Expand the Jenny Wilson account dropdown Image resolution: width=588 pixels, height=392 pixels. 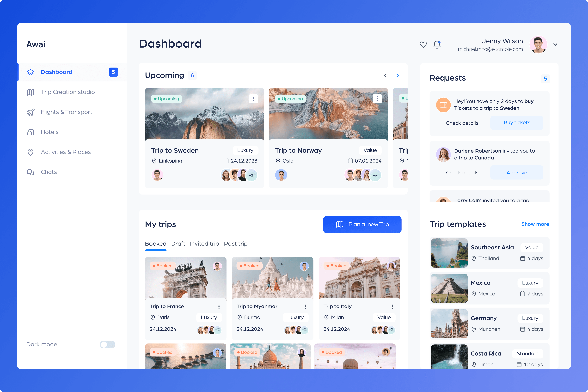[x=555, y=44]
